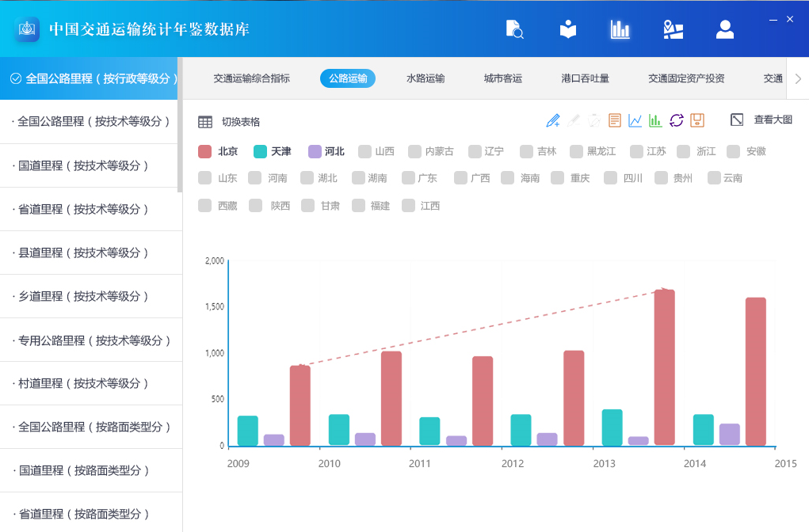Image resolution: width=809 pixels, height=532 pixels.
Task: Switch to the 港口吞吐量 tab
Action: [585, 78]
